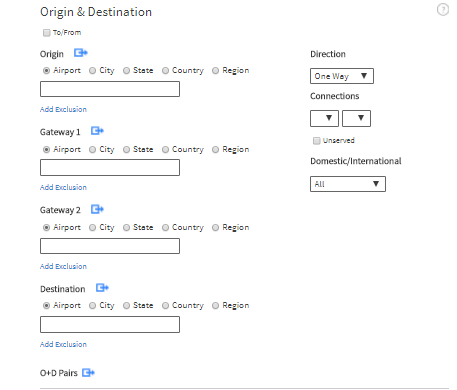Click the import icon next to O+D Pairs

(88, 372)
